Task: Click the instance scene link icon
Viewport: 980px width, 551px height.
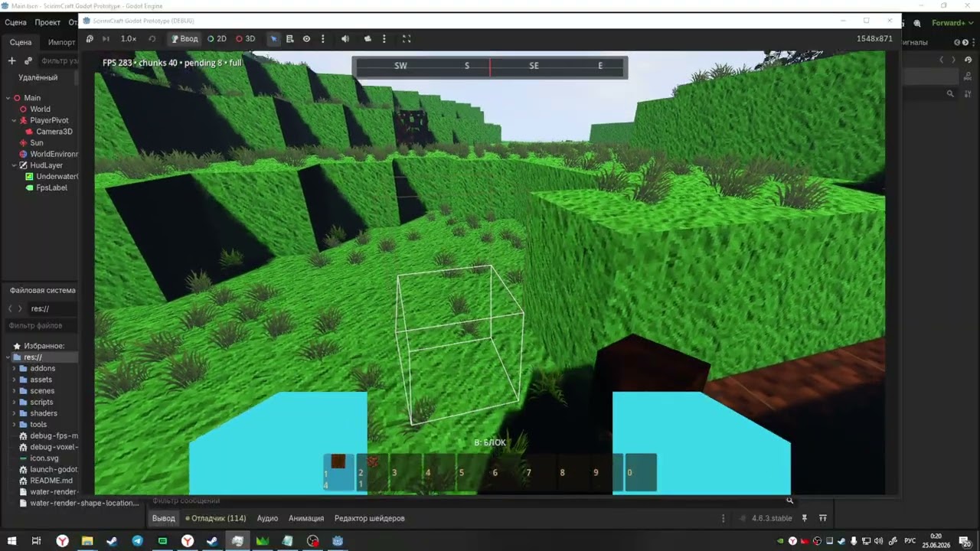Action: pyautogui.click(x=28, y=60)
